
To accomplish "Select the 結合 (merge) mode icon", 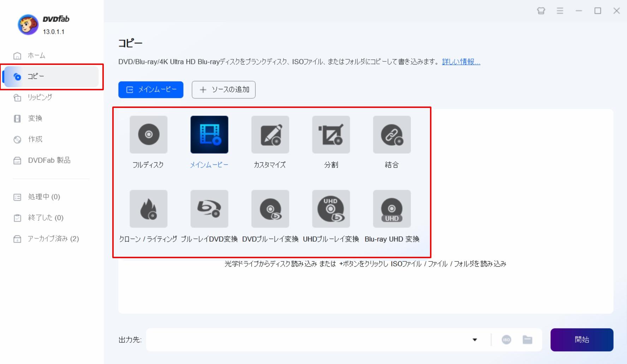I will click(x=392, y=134).
